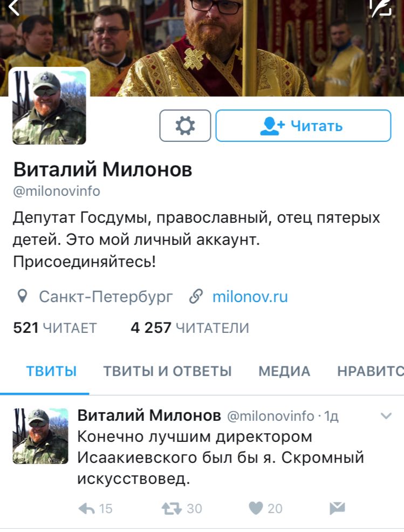The width and height of the screenshot is (404, 532).
Task: Expand the tweet options chevron
Action: coord(386,415)
